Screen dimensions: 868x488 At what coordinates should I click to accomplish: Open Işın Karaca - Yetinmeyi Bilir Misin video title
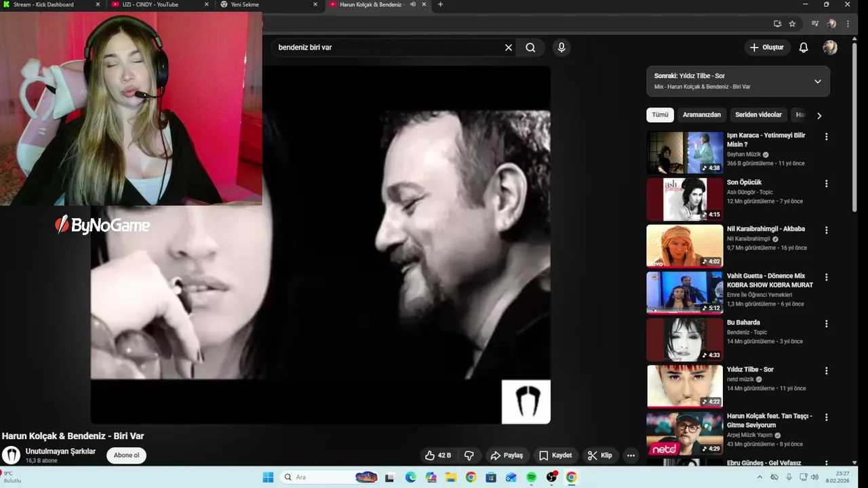(766, 140)
